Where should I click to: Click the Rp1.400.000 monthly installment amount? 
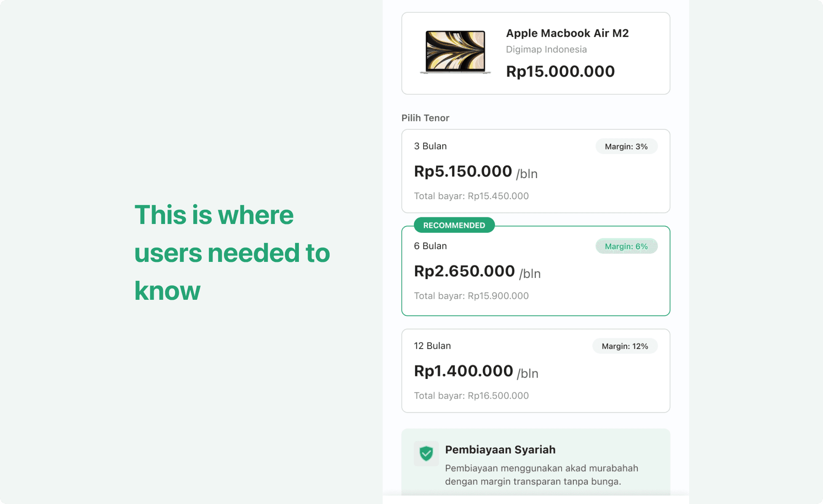tap(463, 371)
